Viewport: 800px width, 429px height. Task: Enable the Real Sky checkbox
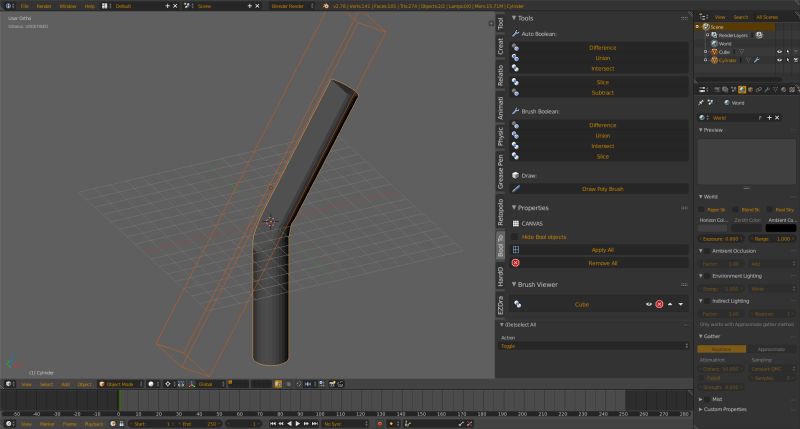pyautogui.click(x=769, y=210)
